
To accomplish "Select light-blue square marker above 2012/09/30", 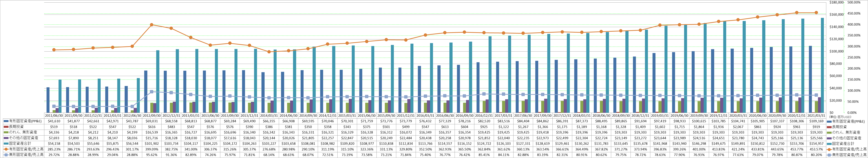I will [152, 92].
